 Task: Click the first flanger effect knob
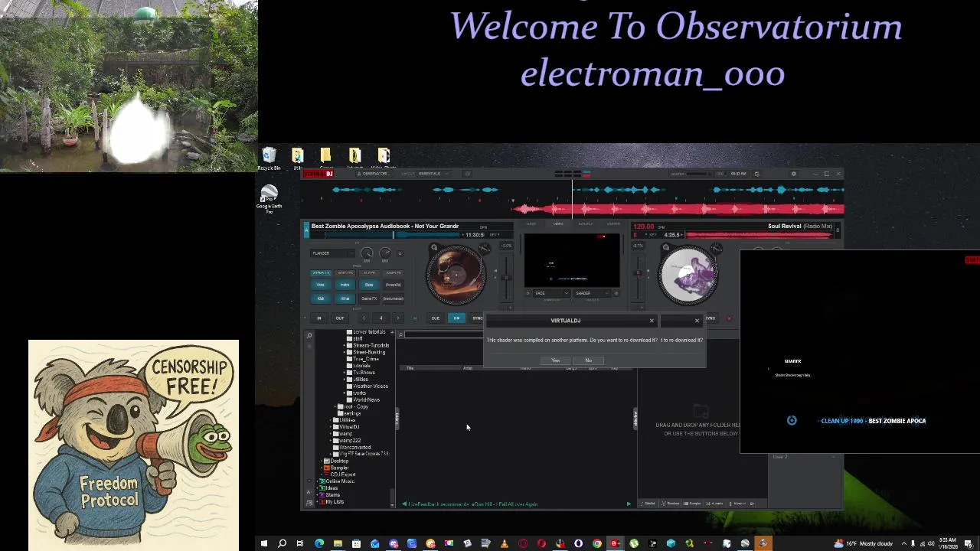point(367,253)
